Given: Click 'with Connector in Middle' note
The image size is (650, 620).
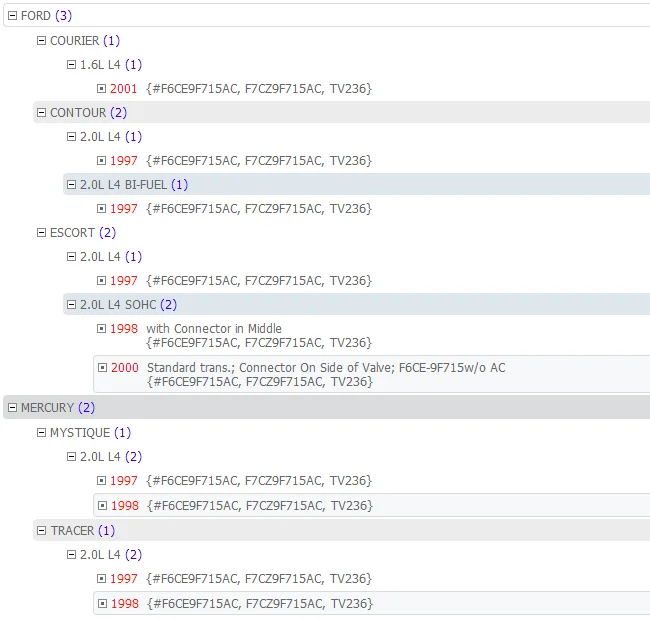Looking at the screenshot, I should (214, 329).
